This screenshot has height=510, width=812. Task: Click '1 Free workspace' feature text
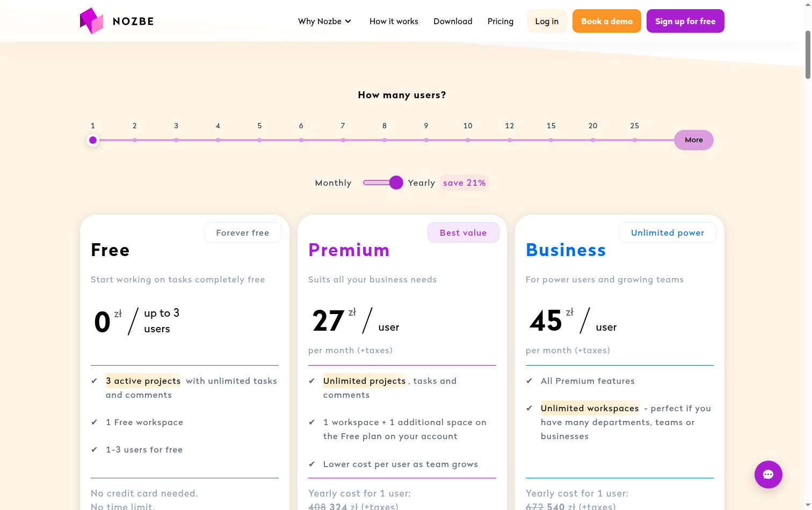[144, 422]
